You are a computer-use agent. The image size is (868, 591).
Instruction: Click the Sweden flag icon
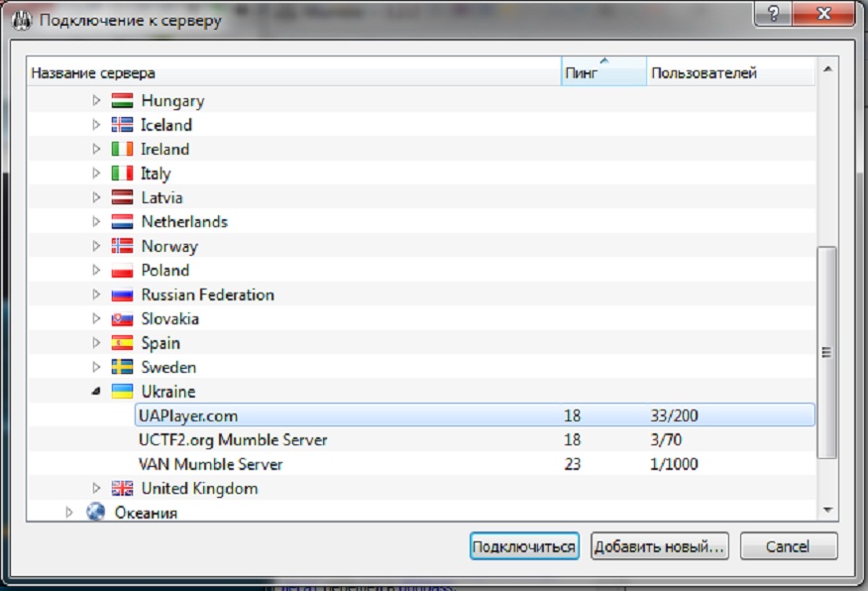[x=122, y=367]
